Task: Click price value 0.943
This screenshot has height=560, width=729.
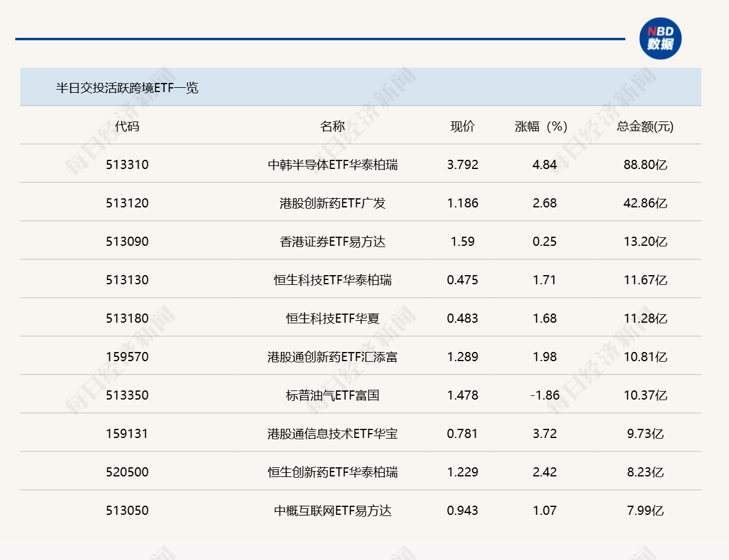Action: (x=463, y=511)
